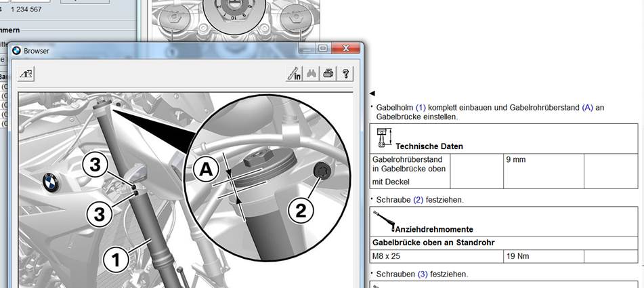
Task: Click callout circle A in diagram
Action: (205, 169)
